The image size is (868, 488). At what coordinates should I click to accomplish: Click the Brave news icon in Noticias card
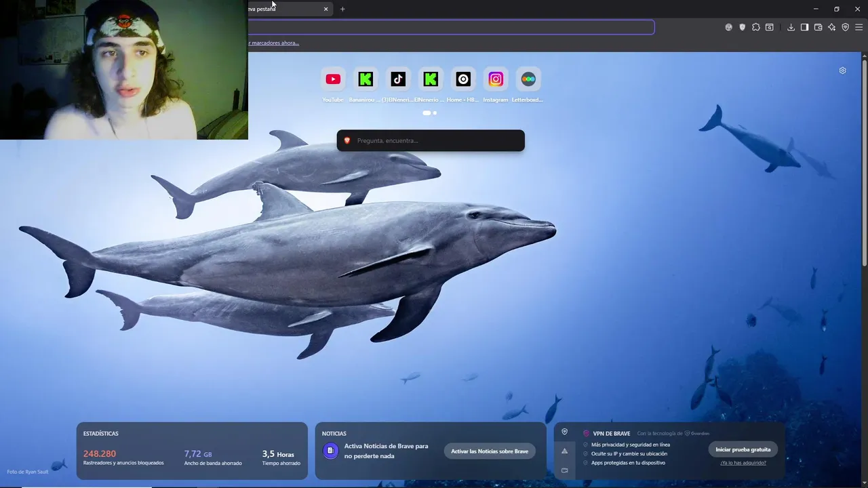click(330, 451)
